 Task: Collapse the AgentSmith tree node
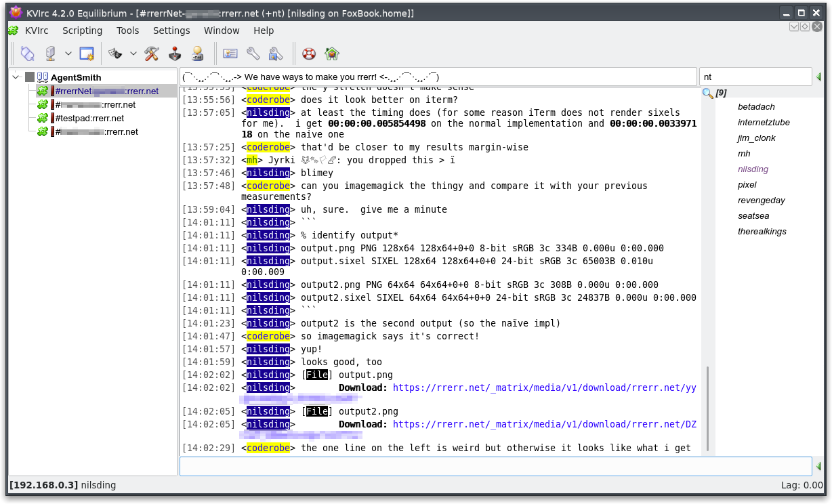tap(16, 77)
